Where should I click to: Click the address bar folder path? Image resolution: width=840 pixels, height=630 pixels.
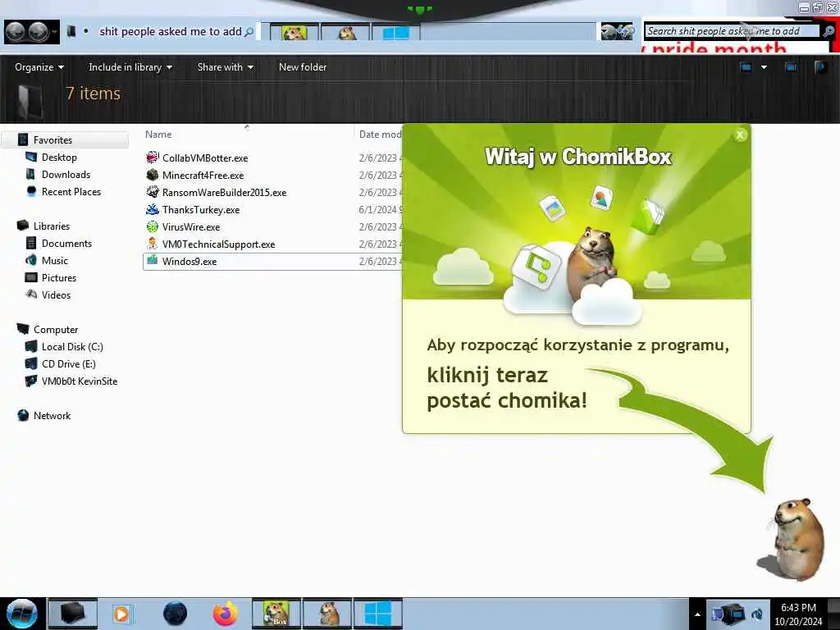171,32
